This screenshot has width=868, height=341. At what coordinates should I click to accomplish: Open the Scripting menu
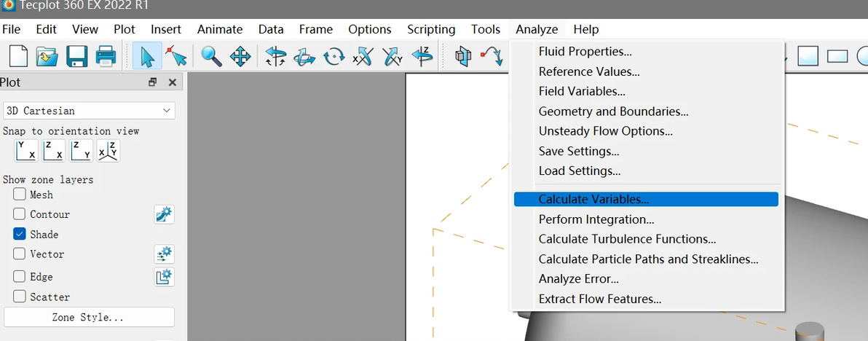pos(431,29)
